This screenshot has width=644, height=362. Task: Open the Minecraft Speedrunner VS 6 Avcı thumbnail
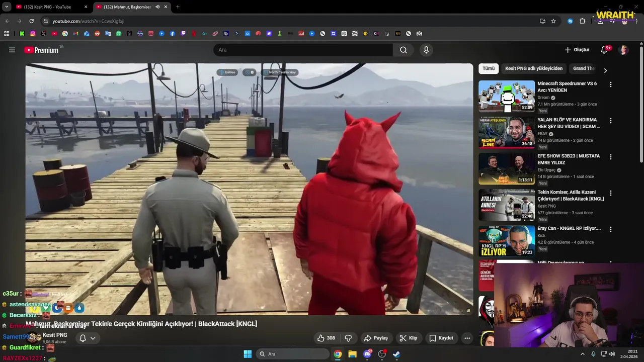pos(507,96)
